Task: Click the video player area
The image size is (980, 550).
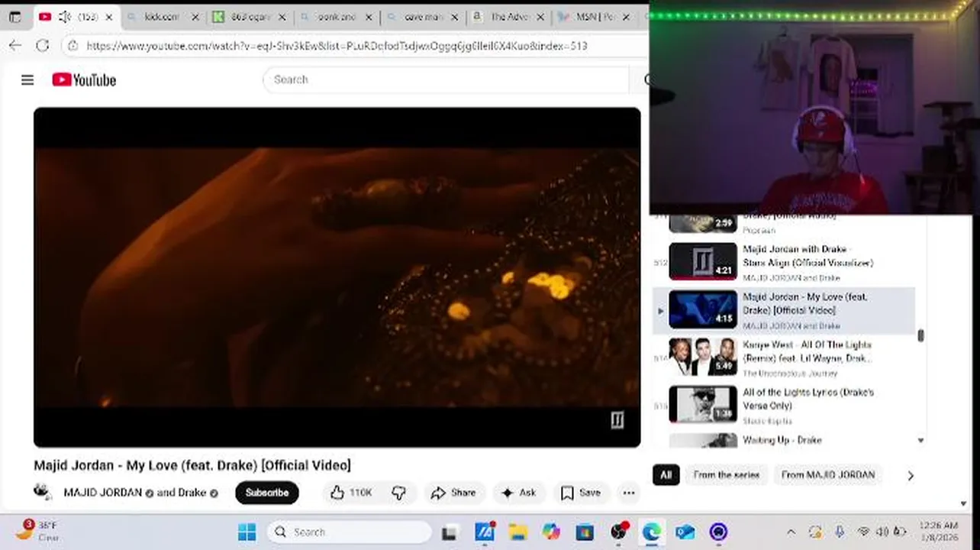Action: coord(337,277)
